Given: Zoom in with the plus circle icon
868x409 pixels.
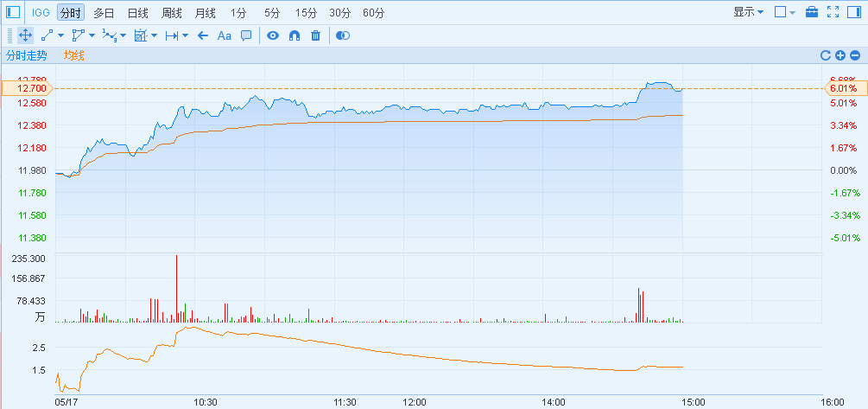Looking at the screenshot, I should click(840, 54).
